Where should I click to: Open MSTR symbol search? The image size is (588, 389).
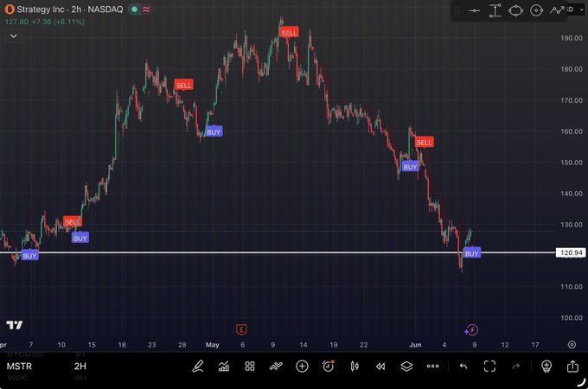click(x=19, y=367)
